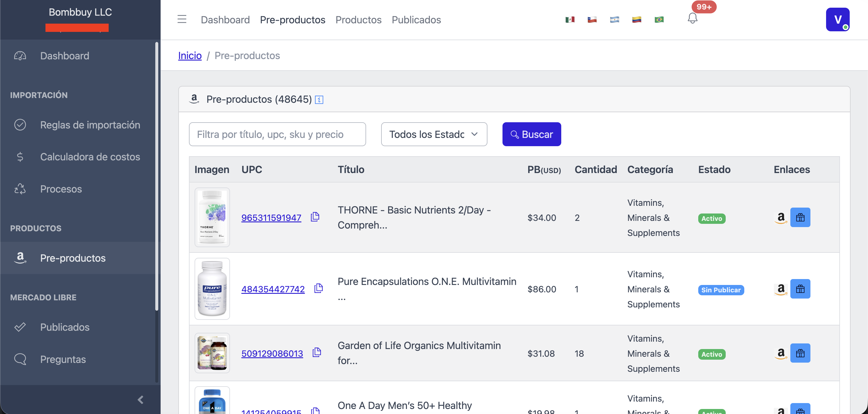Click the Procesos sidebar icon
This screenshot has width=868, height=414.
(x=20, y=189)
